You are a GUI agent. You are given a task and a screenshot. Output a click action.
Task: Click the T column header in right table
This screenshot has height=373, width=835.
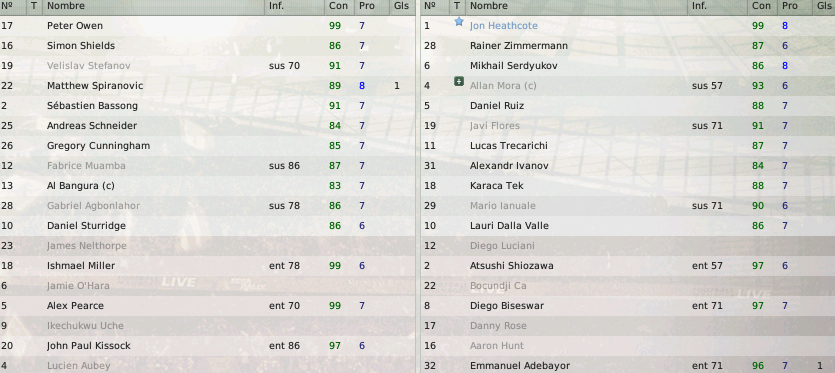pos(457,6)
